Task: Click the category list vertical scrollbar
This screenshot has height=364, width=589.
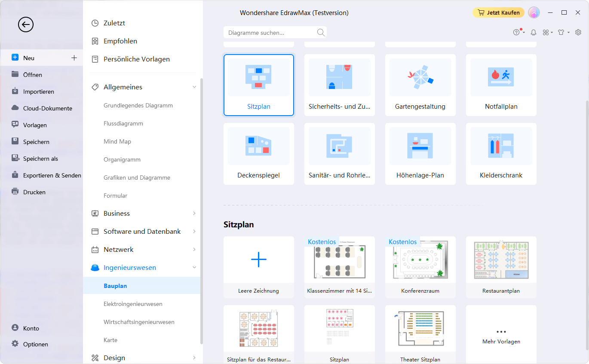Action: coord(202,211)
